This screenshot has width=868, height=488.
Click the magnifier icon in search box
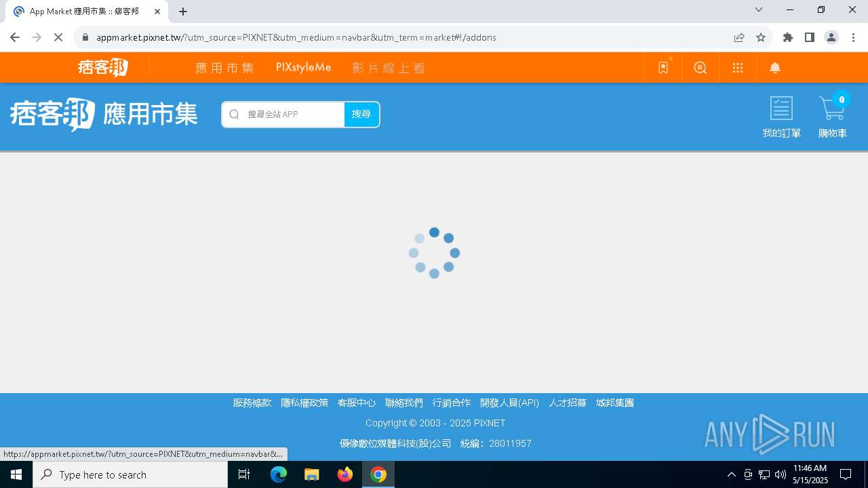234,115
